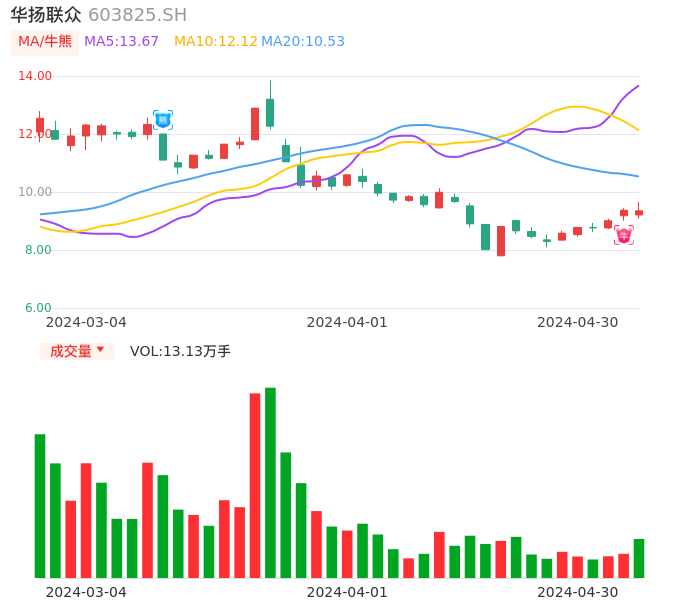Toggle the MA20 legend label
This screenshot has height=606, width=686.
(303, 42)
